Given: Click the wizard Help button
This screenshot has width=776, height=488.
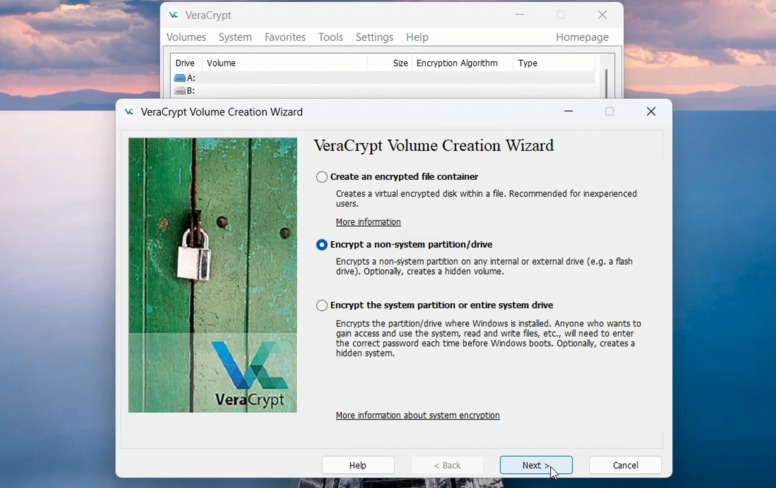Looking at the screenshot, I should [x=358, y=465].
